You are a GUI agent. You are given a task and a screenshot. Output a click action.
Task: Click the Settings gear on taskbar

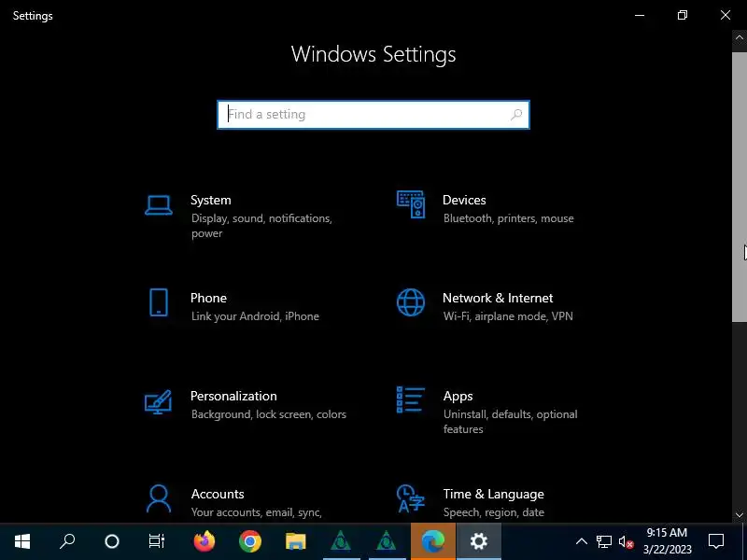[x=479, y=541]
